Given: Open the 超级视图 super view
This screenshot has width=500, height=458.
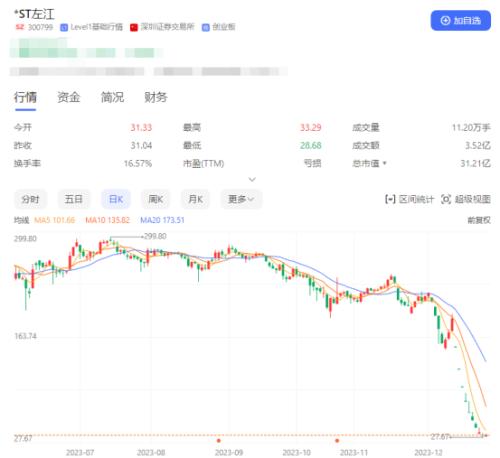Looking at the screenshot, I should click(x=466, y=199).
